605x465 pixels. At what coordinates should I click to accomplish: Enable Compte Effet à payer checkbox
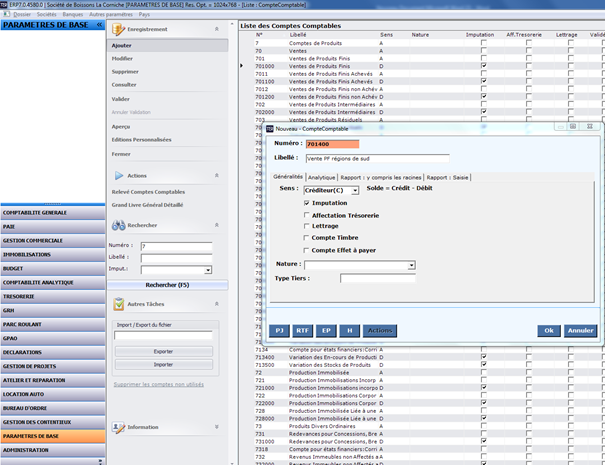tap(306, 250)
